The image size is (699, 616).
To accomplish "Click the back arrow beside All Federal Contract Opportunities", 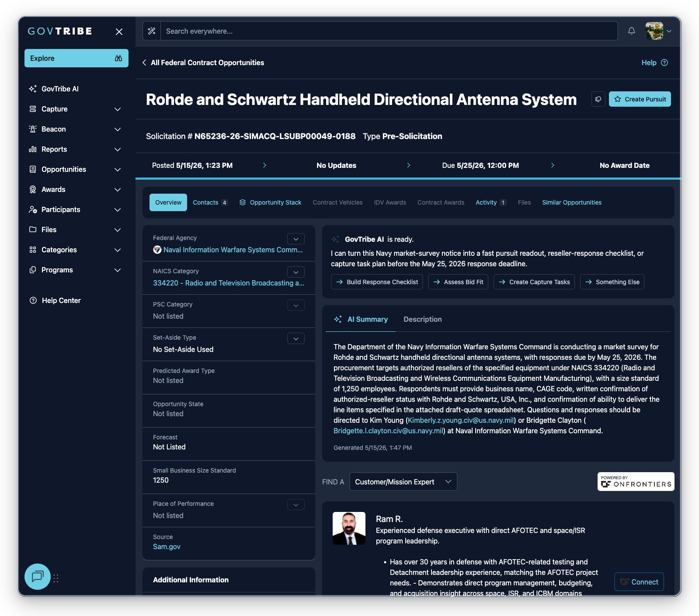I will pos(144,63).
